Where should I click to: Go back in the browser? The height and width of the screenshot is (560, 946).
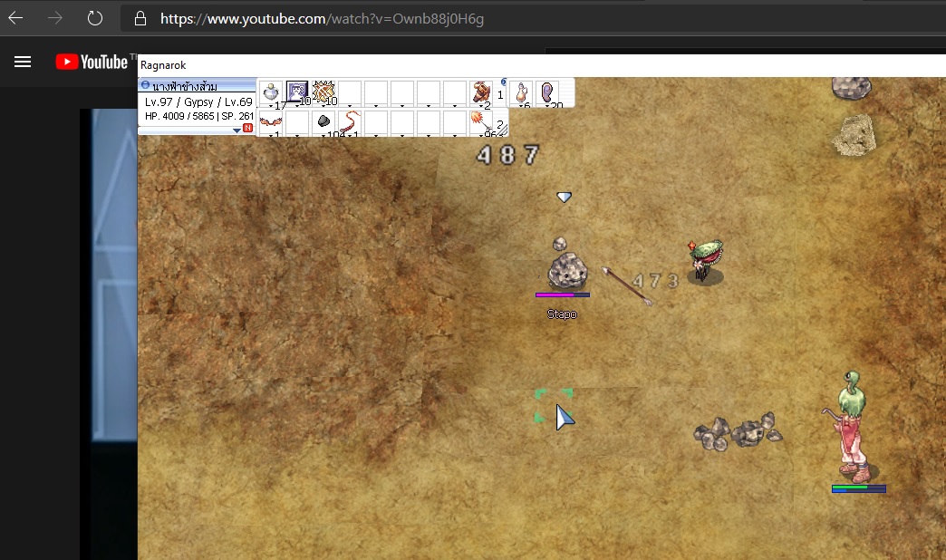click(15, 18)
